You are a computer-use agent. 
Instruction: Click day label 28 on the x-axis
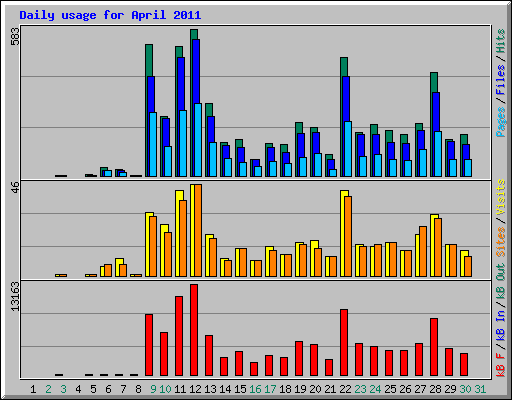pos(435,389)
